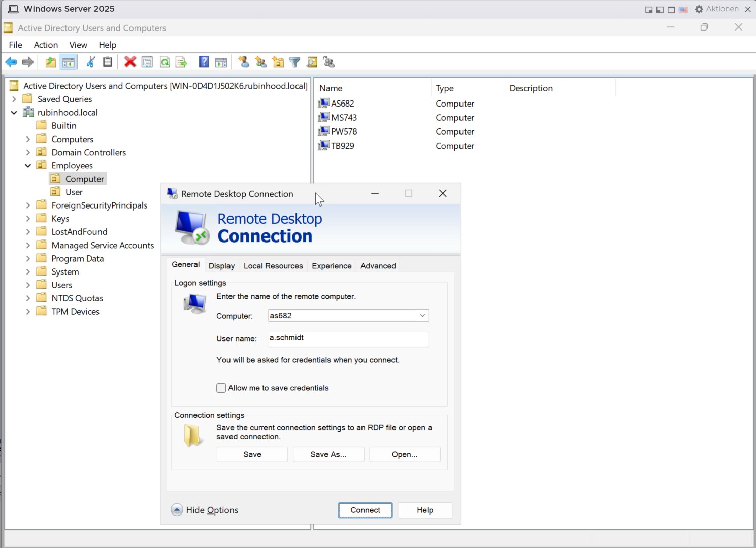Select the Computer OU under Employees
The image size is (756, 548).
(84, 179)
